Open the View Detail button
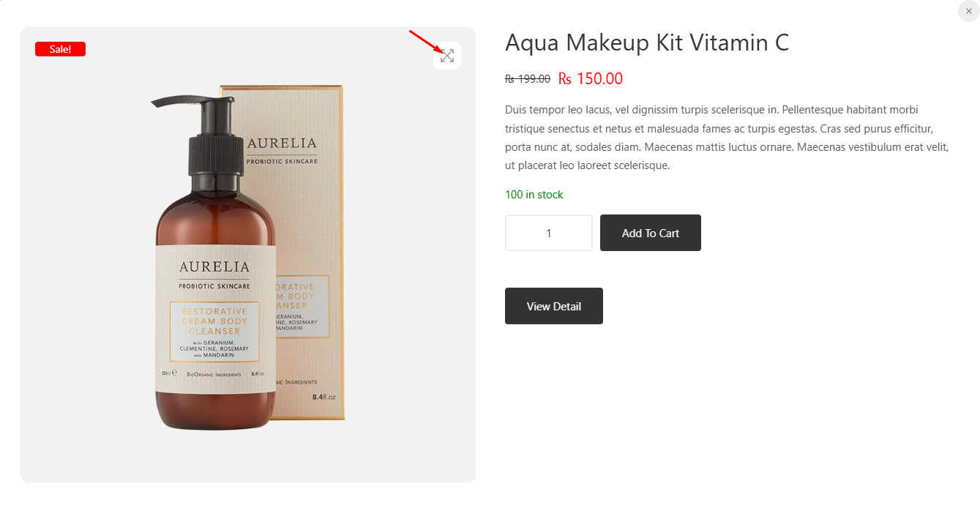 tap(554, 306)
